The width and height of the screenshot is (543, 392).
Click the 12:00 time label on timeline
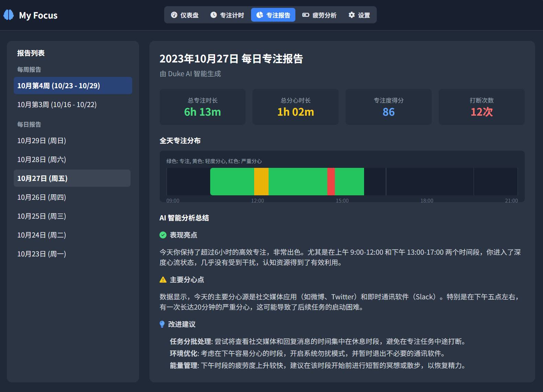258,200
